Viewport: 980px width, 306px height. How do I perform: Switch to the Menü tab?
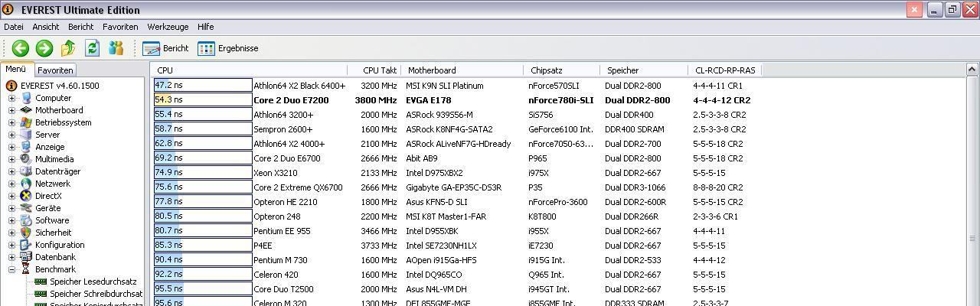click(x=16, y=69)
